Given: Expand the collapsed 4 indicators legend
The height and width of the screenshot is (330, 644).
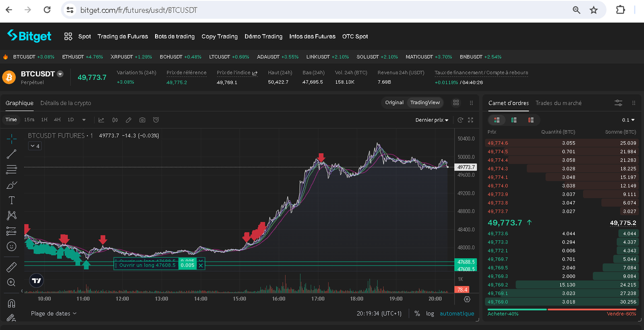Looking at the screenshot, I should point(34,146).
